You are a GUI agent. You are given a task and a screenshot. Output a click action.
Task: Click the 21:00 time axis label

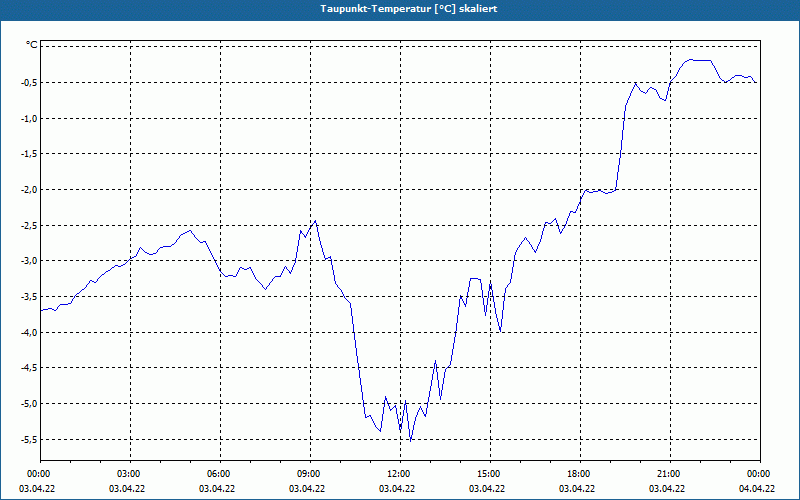click(x=670, y=474)
